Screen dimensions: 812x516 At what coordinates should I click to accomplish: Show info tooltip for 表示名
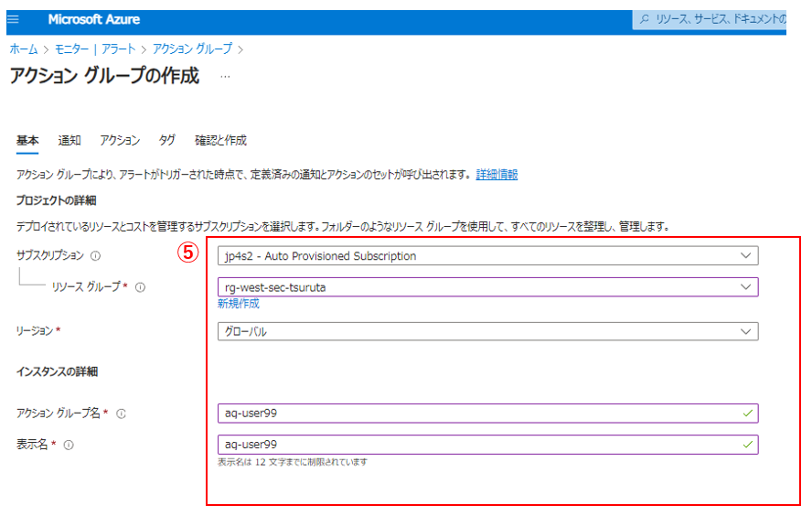[x=69, y=445]
